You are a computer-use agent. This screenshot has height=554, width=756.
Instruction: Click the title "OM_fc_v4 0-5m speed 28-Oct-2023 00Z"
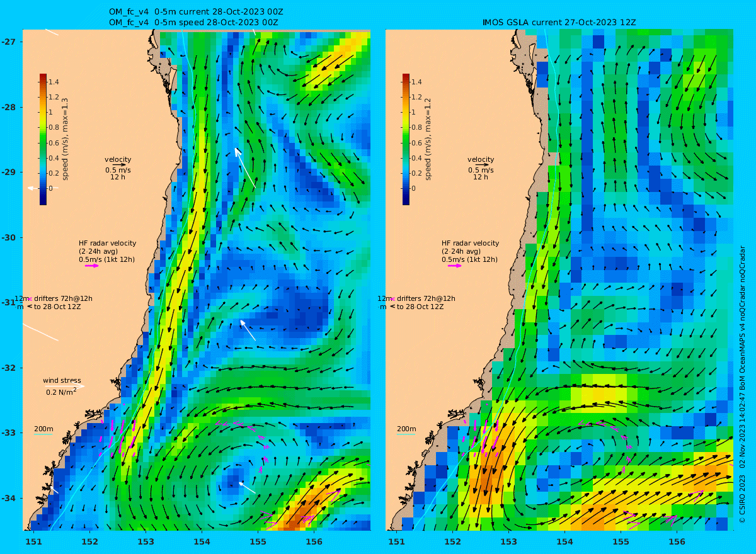(x=193, y=22)
